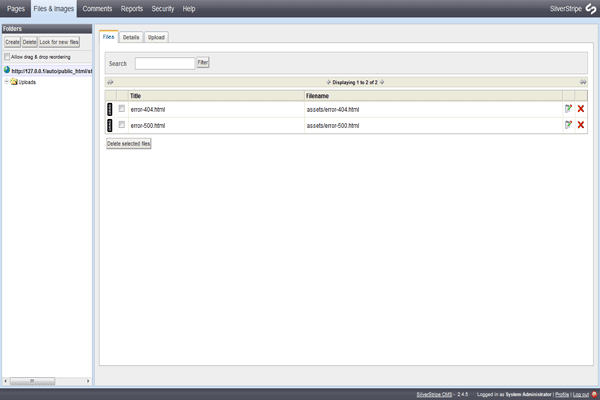Open the Security section
Image resolution: width=600 pixels, height=400 pixels.
163,9
